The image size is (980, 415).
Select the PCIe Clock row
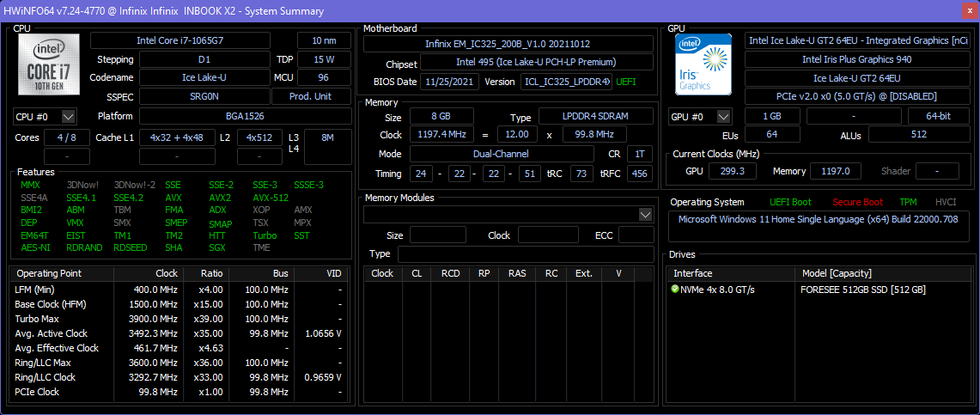click(x=180, y=392)
